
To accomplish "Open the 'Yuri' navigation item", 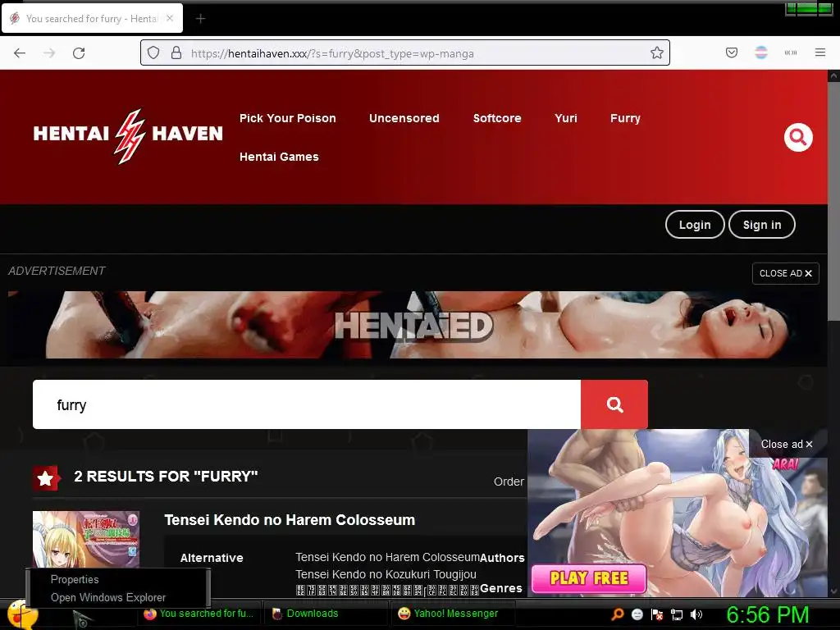I will pos(566,118).
